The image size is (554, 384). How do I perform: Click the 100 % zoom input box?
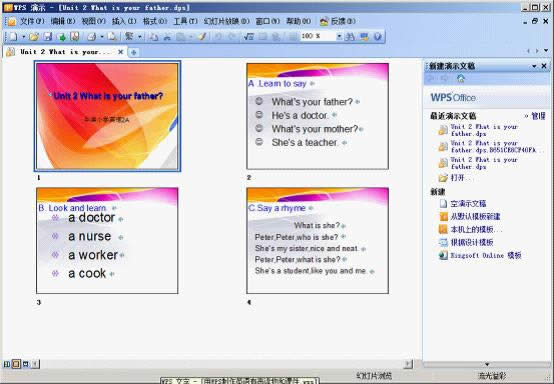(x=318, y=36)
